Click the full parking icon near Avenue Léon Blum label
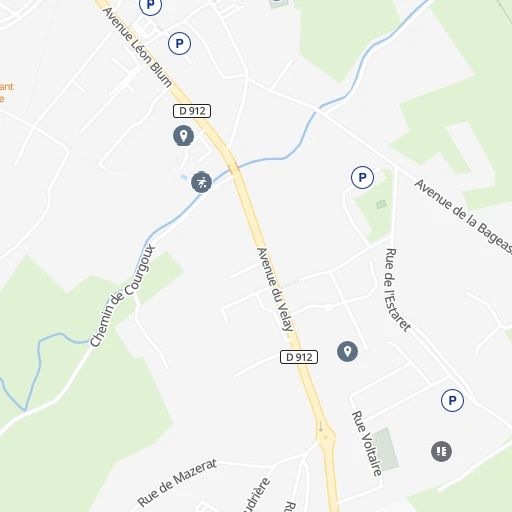This screenshot has height=512, width=512. (179, 43)
